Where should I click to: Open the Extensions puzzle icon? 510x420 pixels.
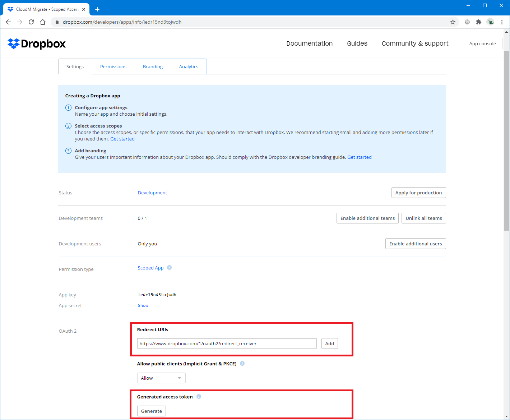click(x=479, y=22)
